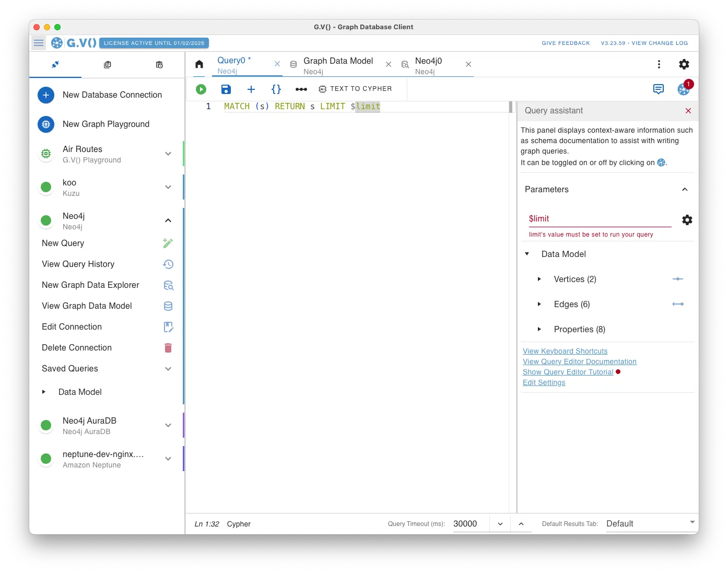Open View Query Editor Documentation link
Viewport: 728px width, 573px height.
[x=580, y=361]
